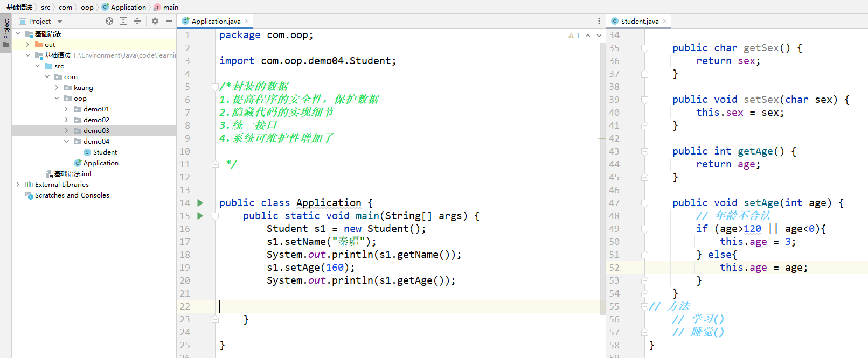Run main method from gutter on line 15
Viewport: 868px width, 358px height.
click(200, 216)
